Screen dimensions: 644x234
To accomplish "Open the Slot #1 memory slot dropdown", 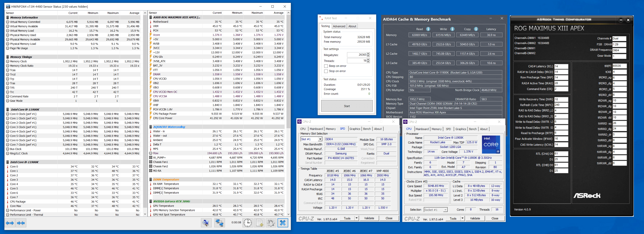I will pyautogui.click(x=320, y=139).
